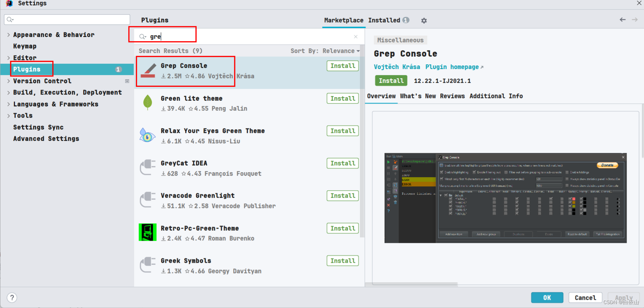Screen dimensions: 644x308
Task: Open the plugins gear settings menu
Action: pyautogui.click(x=424, y=21)
